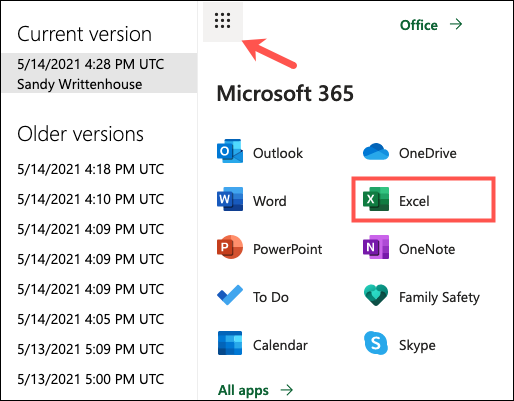Open the app launcher grid icon

[x=222, y=21]
